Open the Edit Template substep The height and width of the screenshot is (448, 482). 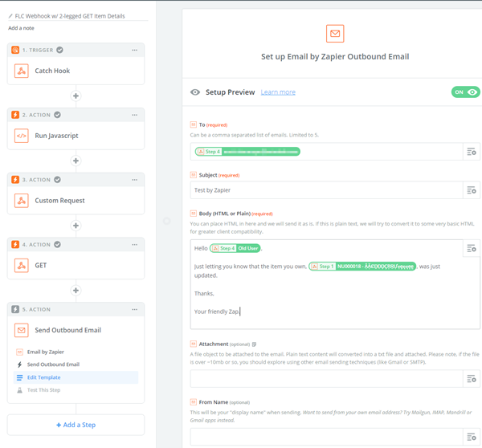[x=76, y=377]
